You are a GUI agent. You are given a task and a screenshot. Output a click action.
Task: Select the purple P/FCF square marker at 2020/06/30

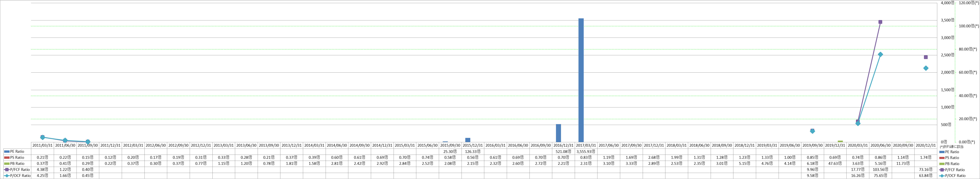(x=880, y=22)
